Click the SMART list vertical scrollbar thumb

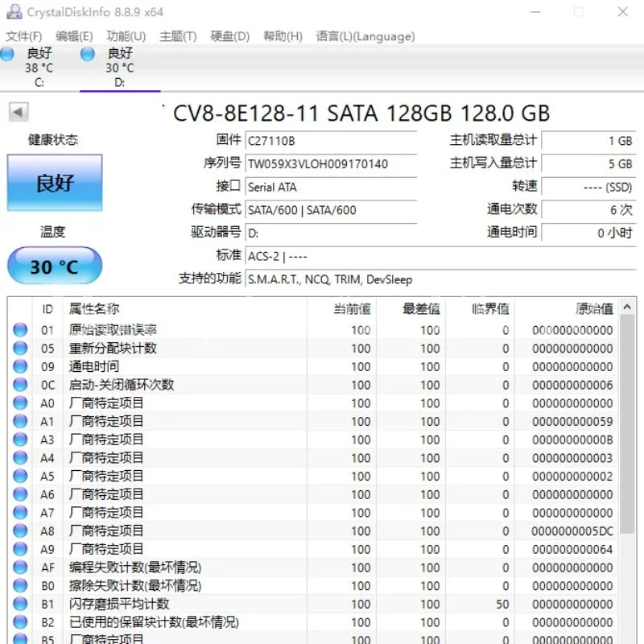click(x=627, y=425)
